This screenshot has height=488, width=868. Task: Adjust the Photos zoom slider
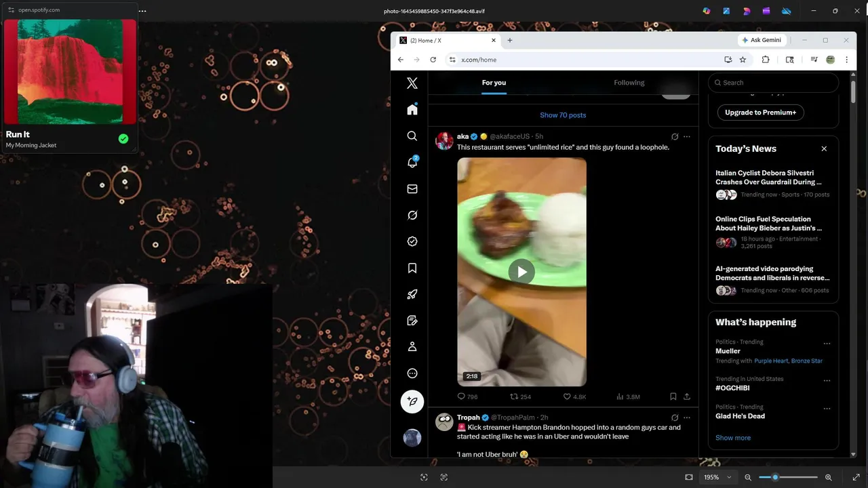click(x=788, y=477)
